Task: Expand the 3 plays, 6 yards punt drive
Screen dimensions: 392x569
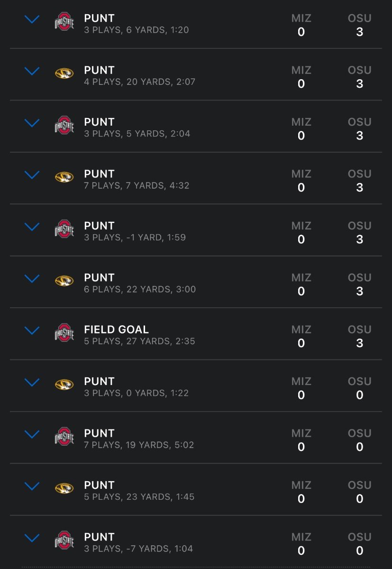Action: pyautogui.click(x=32, y=19)
